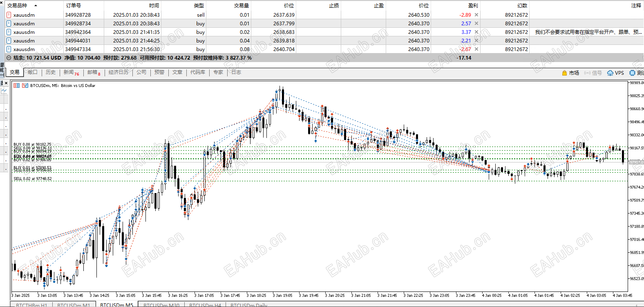Switch to the 文章 tab

coord(177,72)
